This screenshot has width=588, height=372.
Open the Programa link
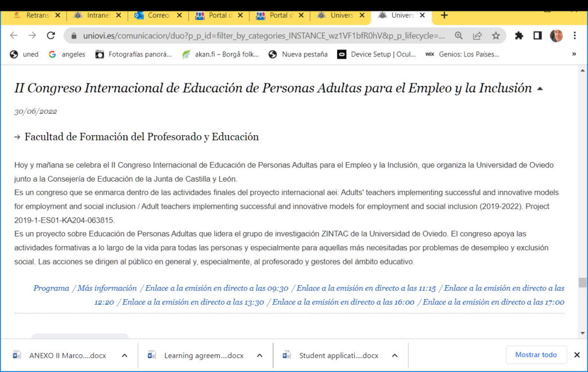(51, 288)
